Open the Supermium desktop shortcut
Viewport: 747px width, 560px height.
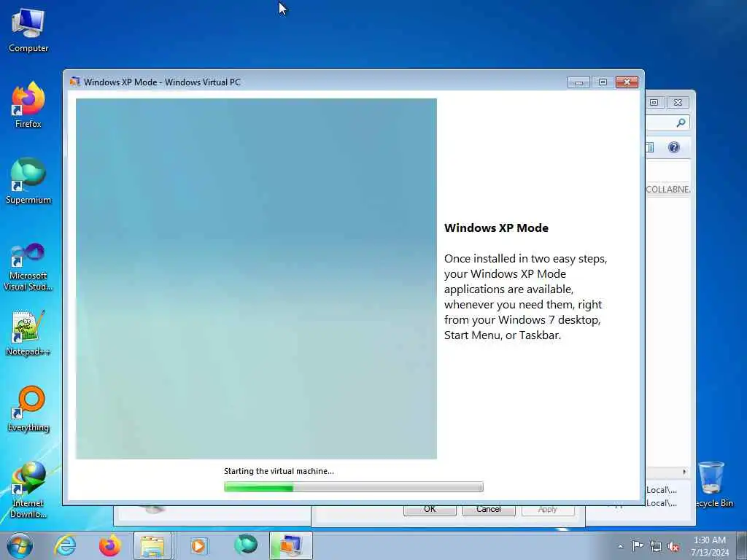pos(28,181)
